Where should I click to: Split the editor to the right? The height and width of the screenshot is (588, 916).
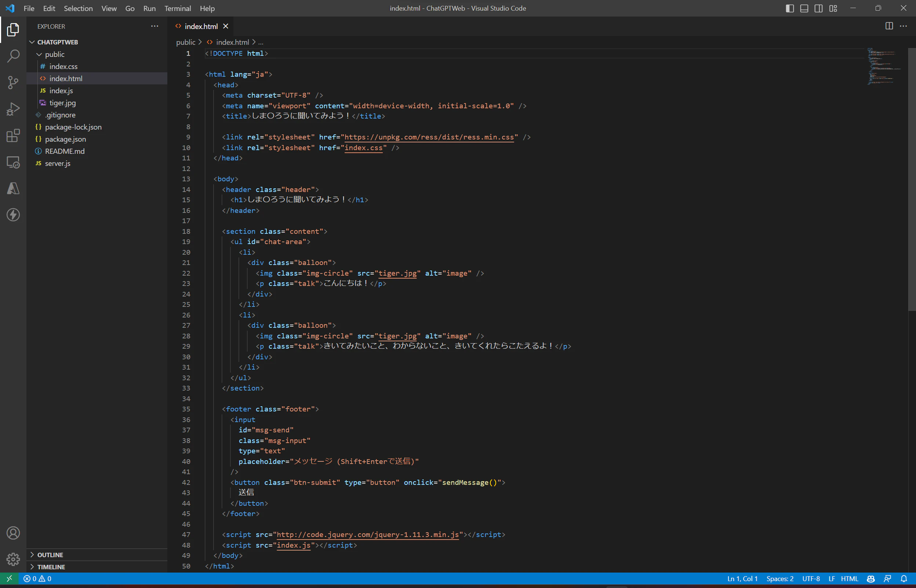click(889, 26)
